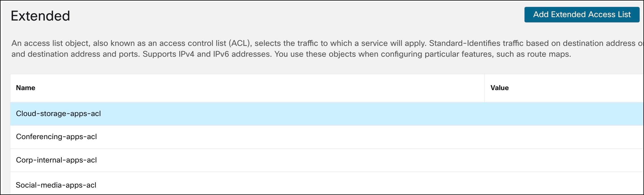
Task: Open Cloud-storage-apps-acl for editing
Action: coord(58,113)
